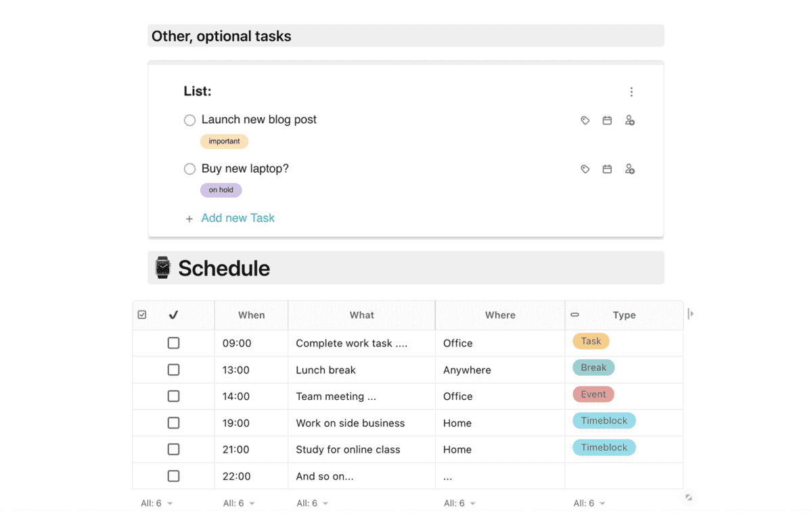Assign a user to Buy new laptop task
The width and height of the screenshot is (812, 525).
coord(629,169)
